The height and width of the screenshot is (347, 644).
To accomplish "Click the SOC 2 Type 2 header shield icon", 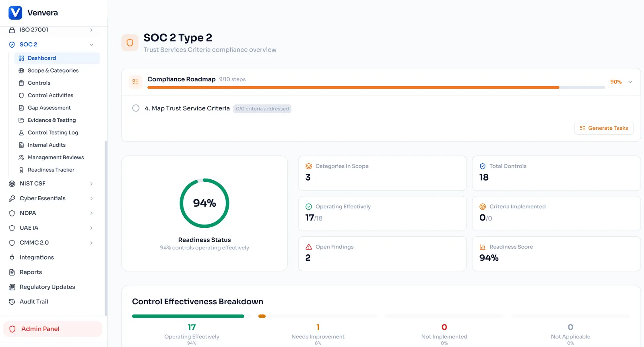I will pos(130,43).
